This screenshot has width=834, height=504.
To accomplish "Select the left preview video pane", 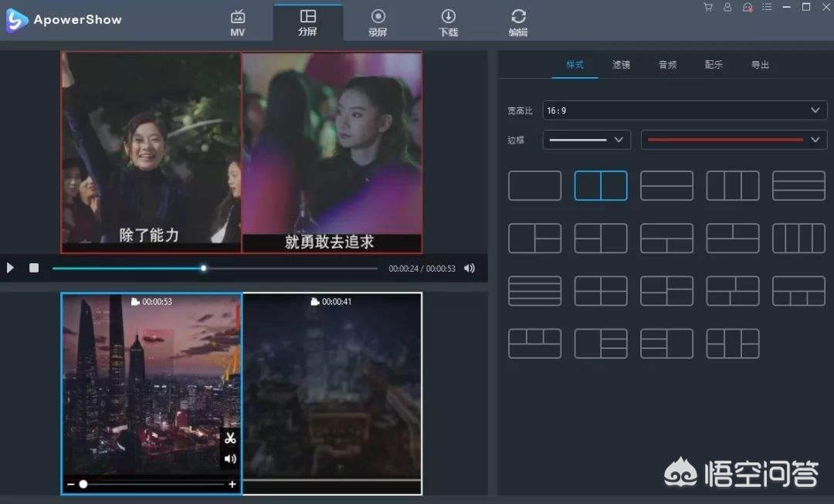I will [x=151, y=152].
